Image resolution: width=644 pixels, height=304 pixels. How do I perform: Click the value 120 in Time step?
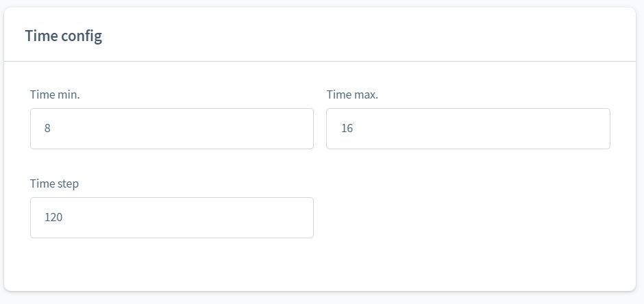point(53,218)
